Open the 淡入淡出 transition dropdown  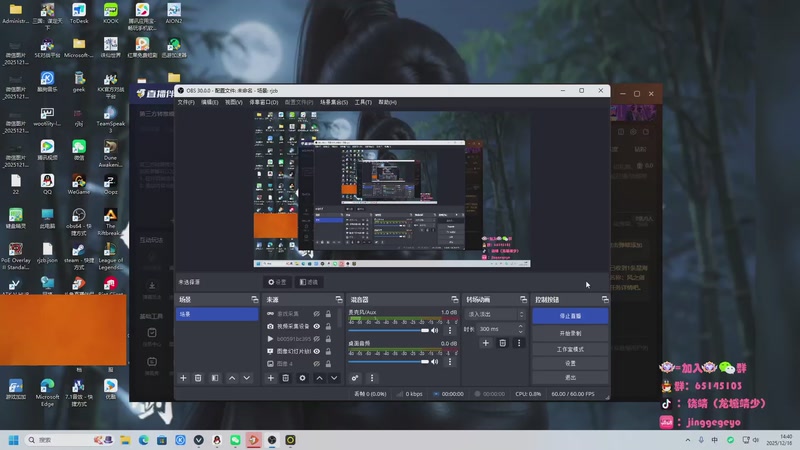click(x=494, y=314)
